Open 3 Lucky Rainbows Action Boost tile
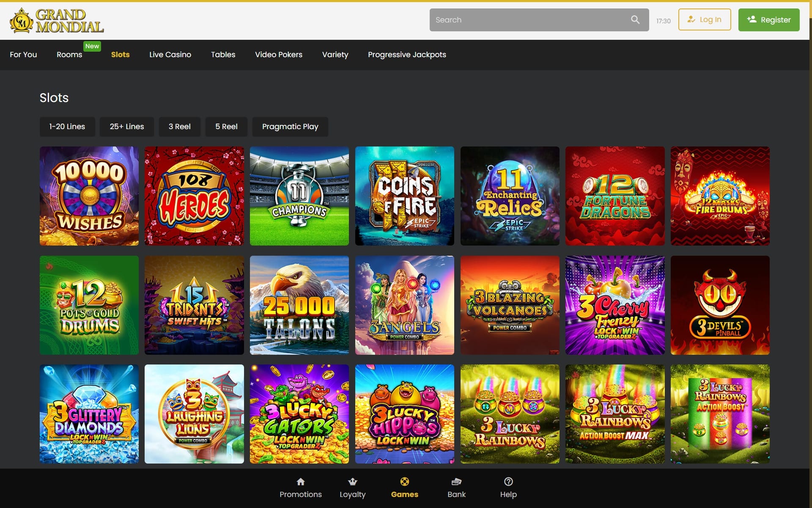The height and width of the screenshot is (508, 812). (720, 414)
